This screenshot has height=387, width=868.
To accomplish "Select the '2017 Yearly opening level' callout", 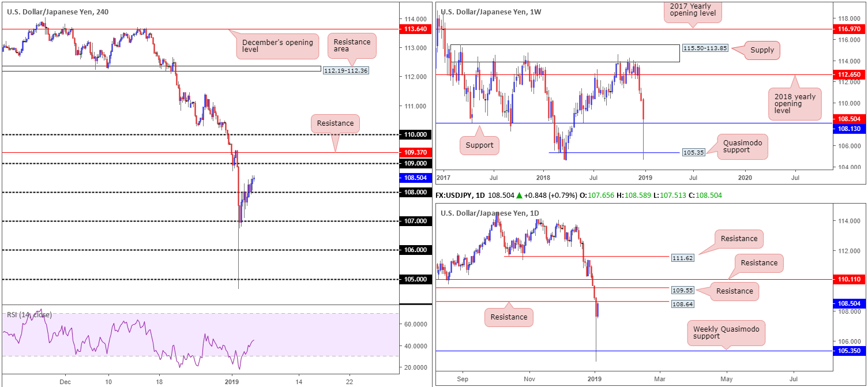I will (692, 12).
